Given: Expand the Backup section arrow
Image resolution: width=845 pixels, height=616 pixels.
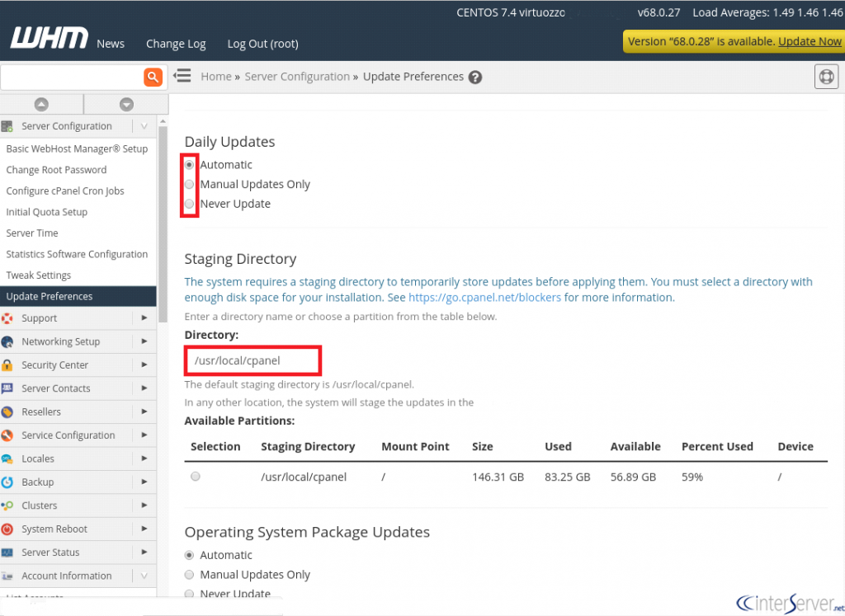Looking at the screenshot, I should pyautogui.click(x=144, y=482).
